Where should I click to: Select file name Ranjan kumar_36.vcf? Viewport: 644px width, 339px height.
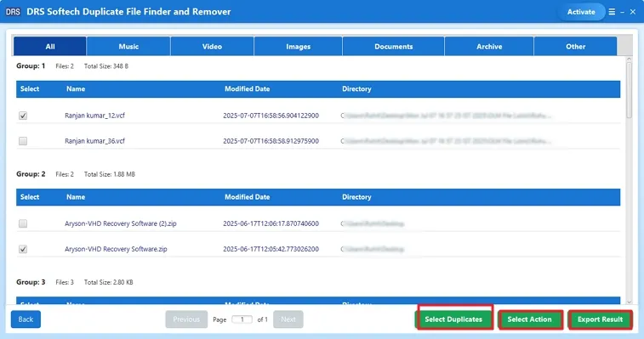coord(95,141)
